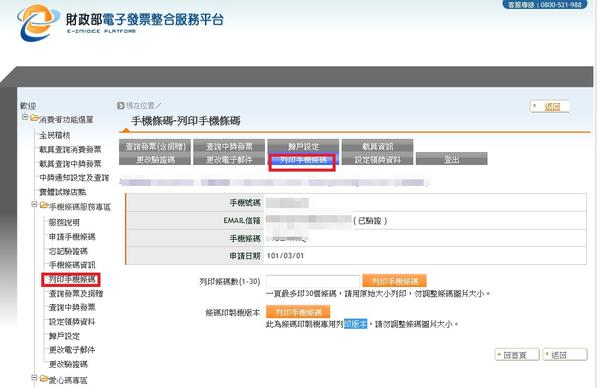Focus the 列印條碼數(1-30) input field
This screenshot has width=600, height=388.
coord(313,282)
